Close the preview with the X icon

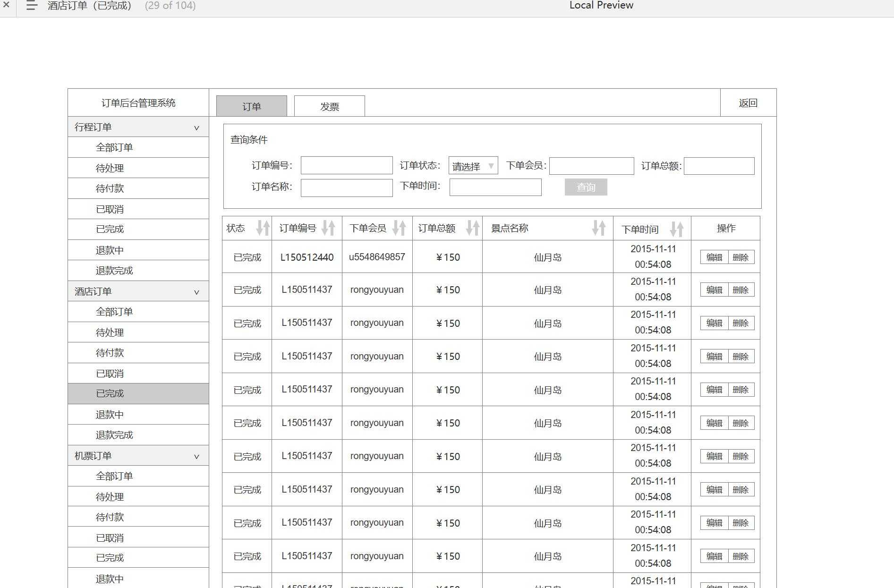(x=7, y=5)
